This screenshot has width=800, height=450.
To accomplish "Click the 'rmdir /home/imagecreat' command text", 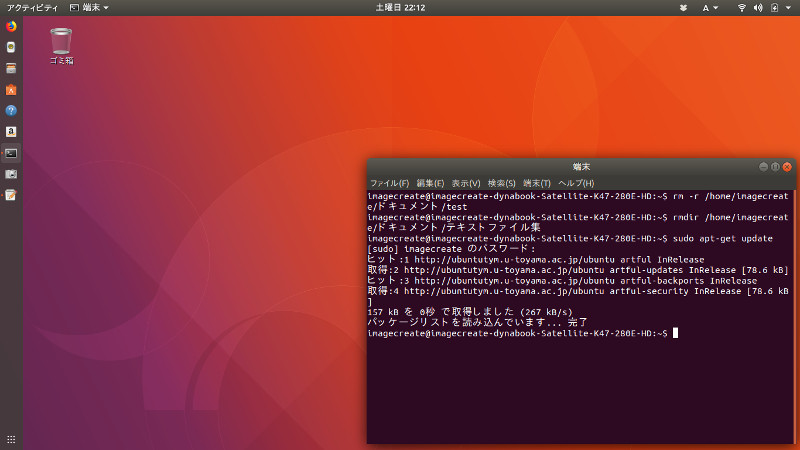I will click(730, 217).
